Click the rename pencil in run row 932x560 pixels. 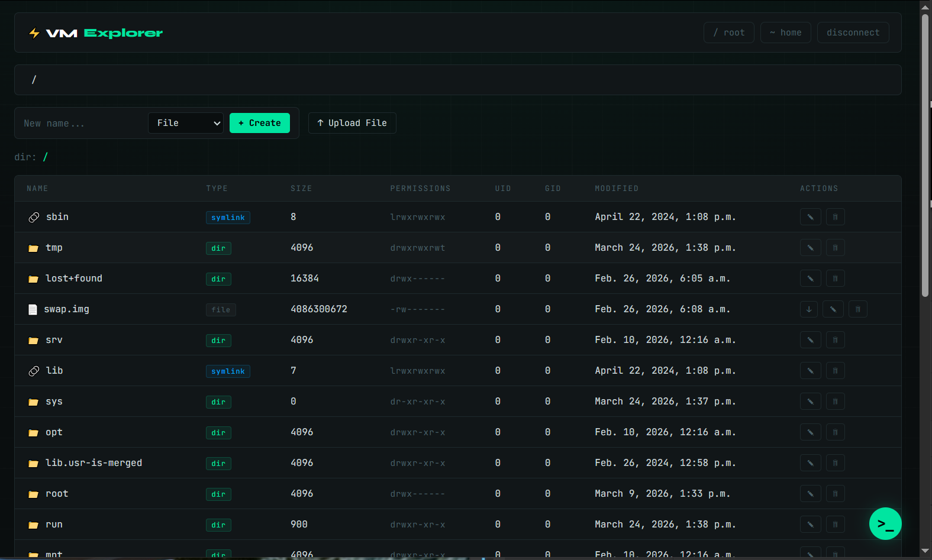pyautogui.click(x=810, y=525)
